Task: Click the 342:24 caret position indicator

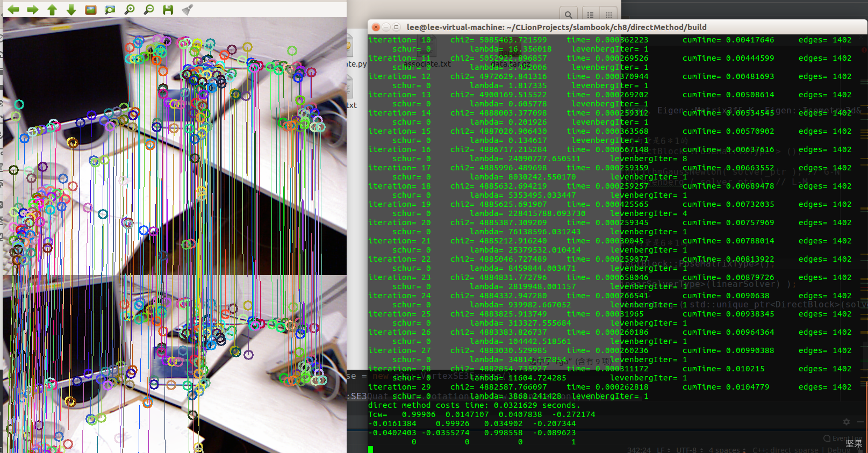Action: coord(639,450)
